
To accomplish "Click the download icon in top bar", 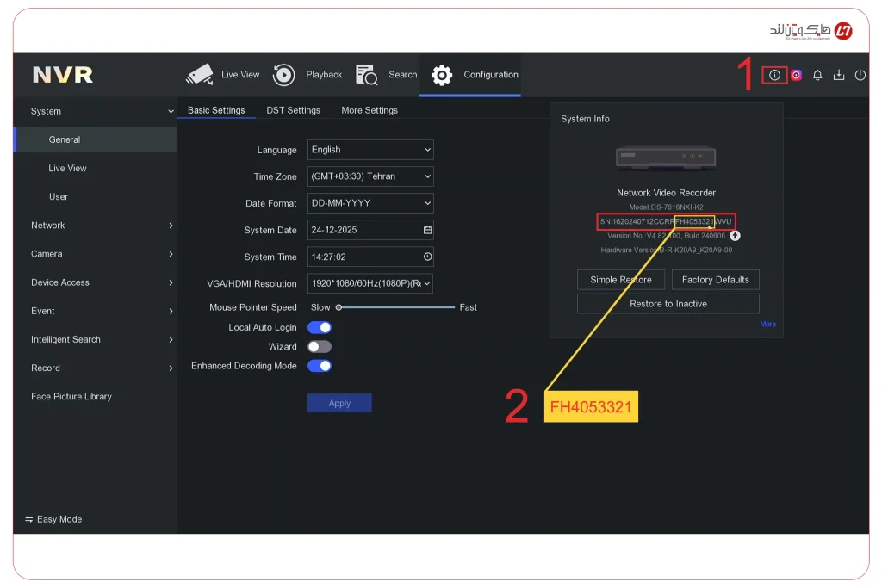I will [x=839, y=75].
